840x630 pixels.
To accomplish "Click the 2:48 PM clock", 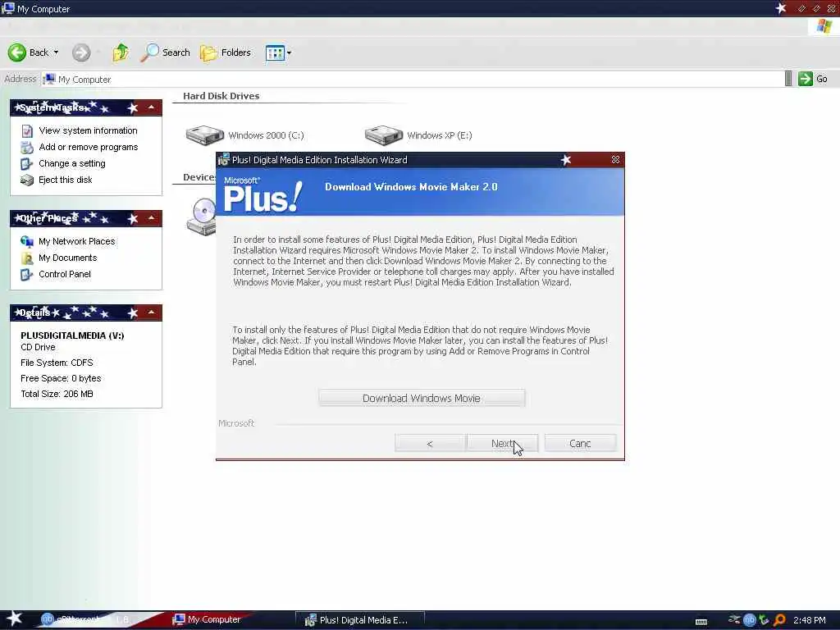I will [x=810, y=620].
